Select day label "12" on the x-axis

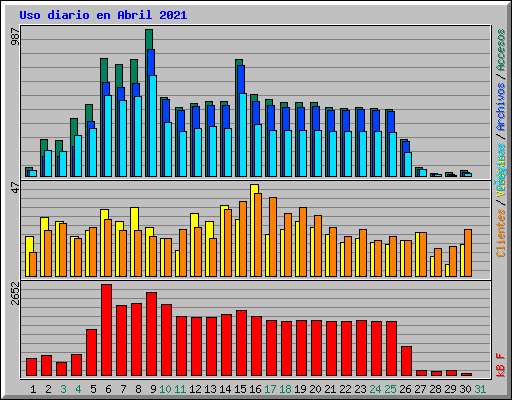[x=195, y=389]
